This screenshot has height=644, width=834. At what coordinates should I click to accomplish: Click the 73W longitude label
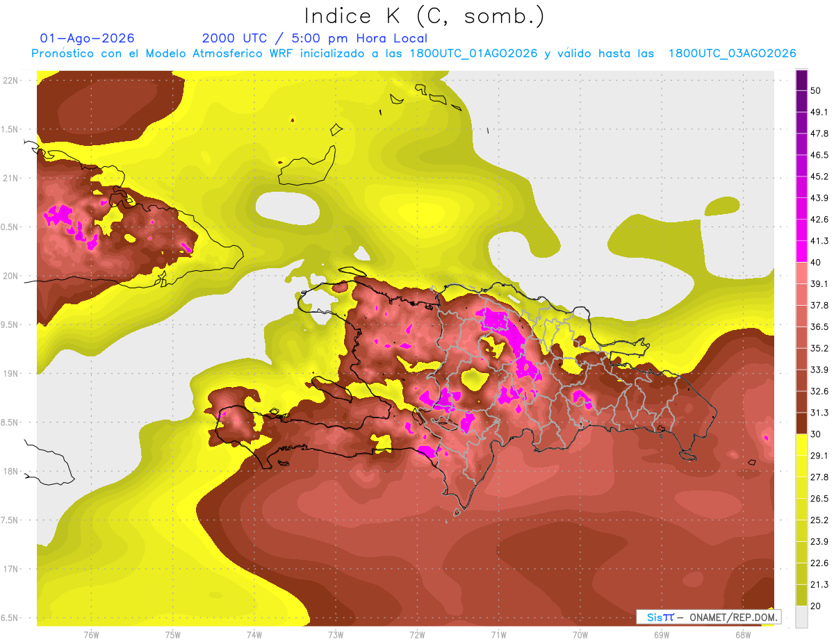coord(336,634)
